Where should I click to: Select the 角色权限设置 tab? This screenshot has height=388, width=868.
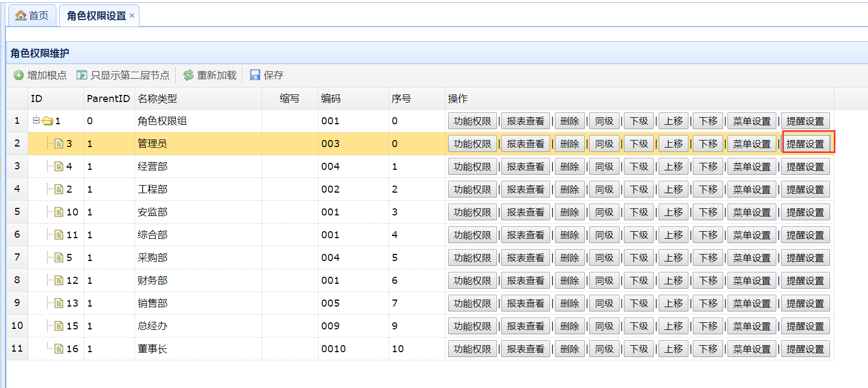tap(96, 16)
